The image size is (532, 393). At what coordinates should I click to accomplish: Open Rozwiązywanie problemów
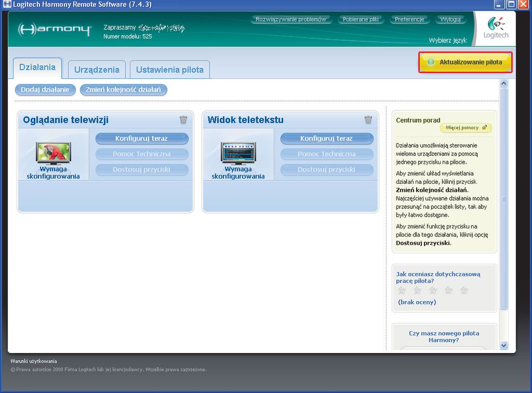tap(291, 19)
